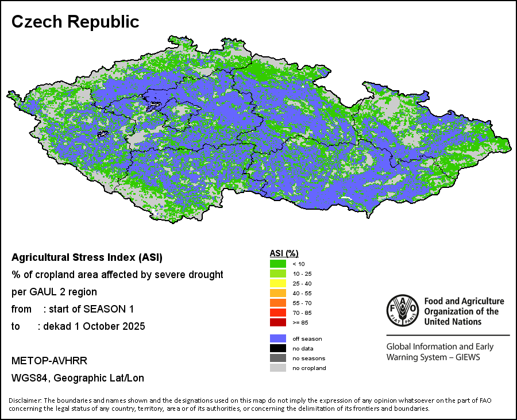Select the light green '10 - 25' swatch

coord(277,273)
